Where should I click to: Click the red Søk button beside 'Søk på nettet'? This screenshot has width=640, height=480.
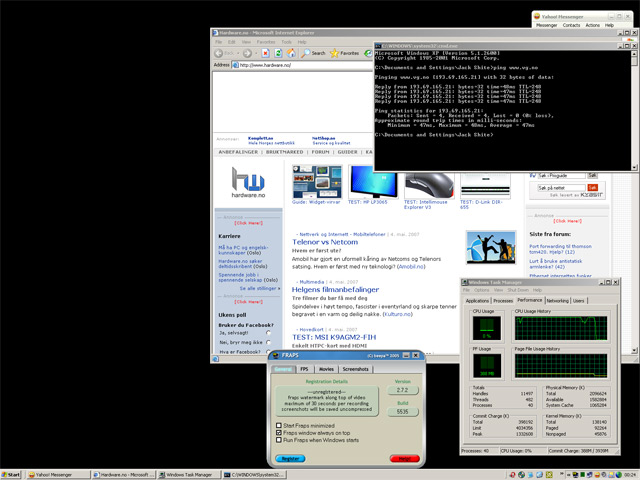593,187
